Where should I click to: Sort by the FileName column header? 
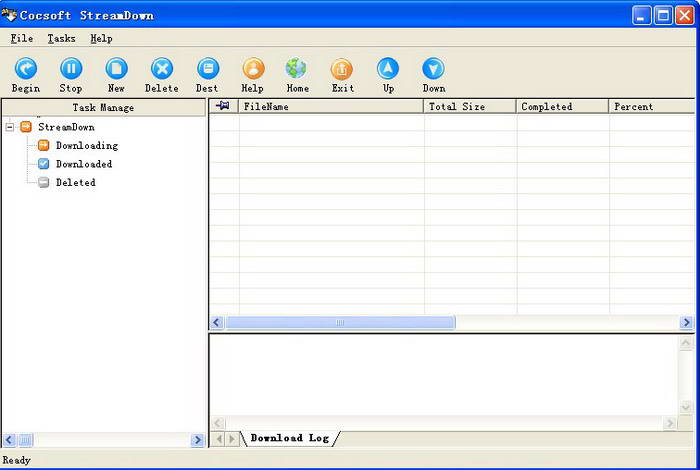(330, 106)
